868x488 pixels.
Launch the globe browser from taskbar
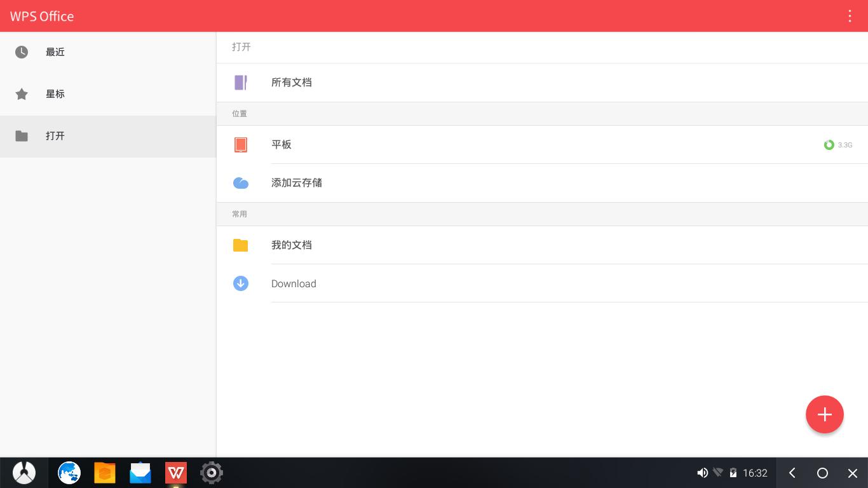tap(69, 473)
